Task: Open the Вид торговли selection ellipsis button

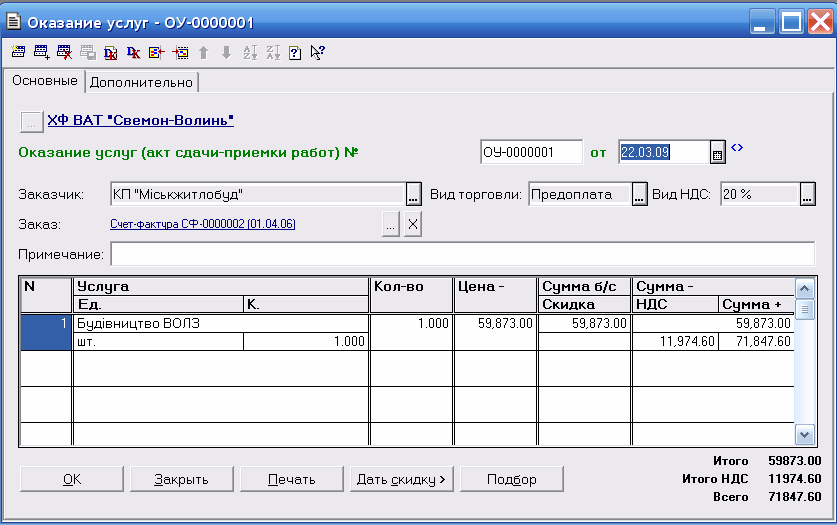Action: [639, 195]
